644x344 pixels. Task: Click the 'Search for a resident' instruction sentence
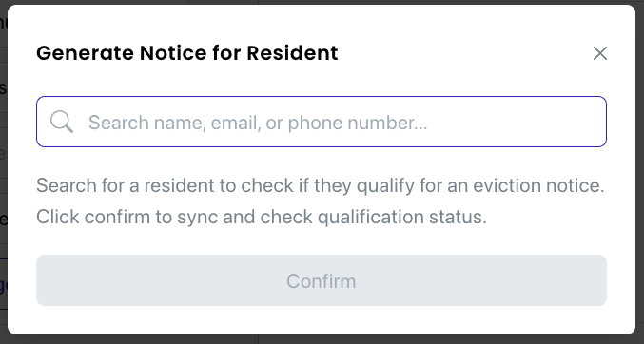(x=321, y=185)
